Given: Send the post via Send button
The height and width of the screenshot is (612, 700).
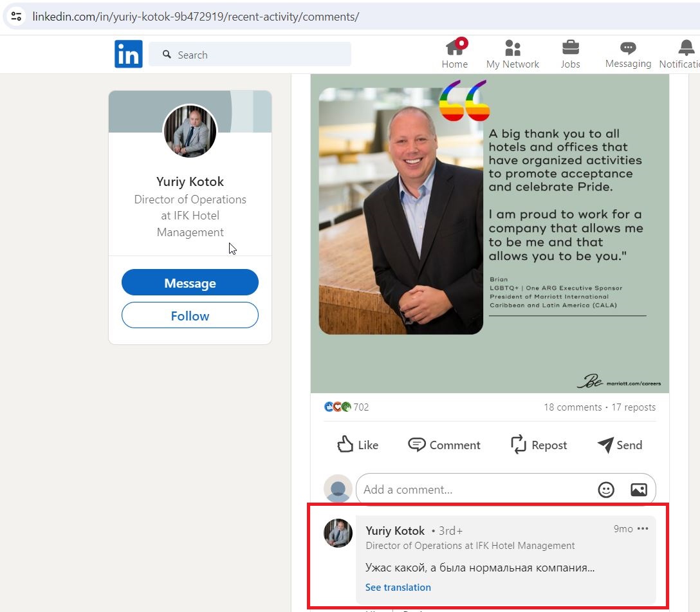Looking at the screenshot, I should coord(620,445).
